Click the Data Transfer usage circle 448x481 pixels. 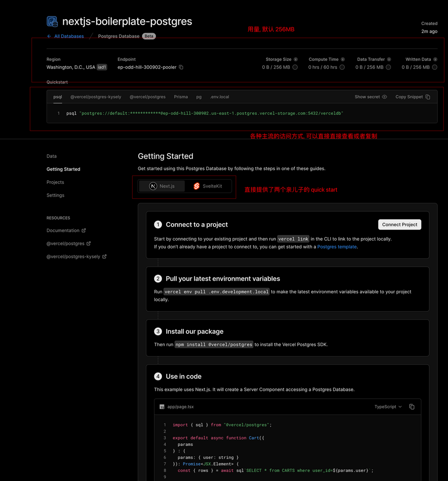(388, 67)
